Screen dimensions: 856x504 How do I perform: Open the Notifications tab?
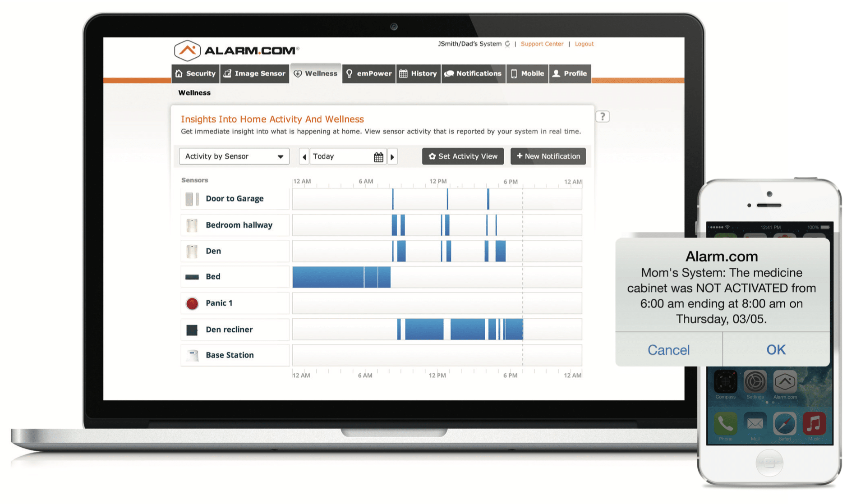pyautogui.click(x=473, y=73)
